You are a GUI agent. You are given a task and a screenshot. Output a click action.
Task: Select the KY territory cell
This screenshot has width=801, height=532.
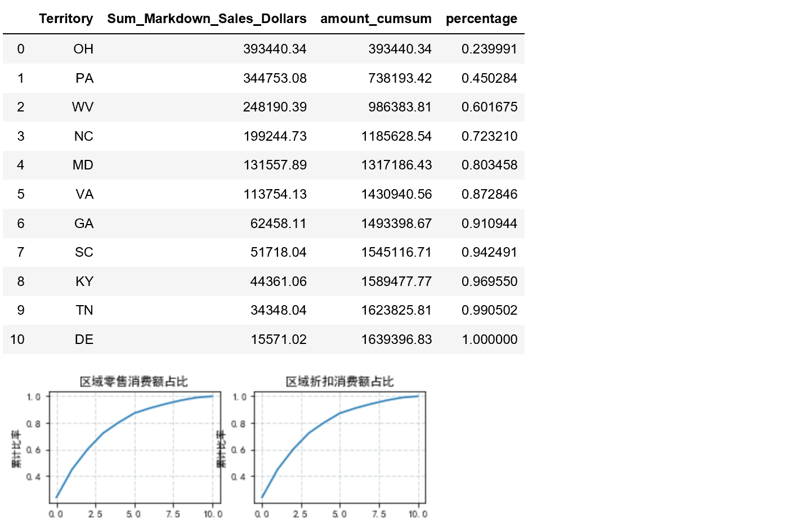[x=84, y=281]
